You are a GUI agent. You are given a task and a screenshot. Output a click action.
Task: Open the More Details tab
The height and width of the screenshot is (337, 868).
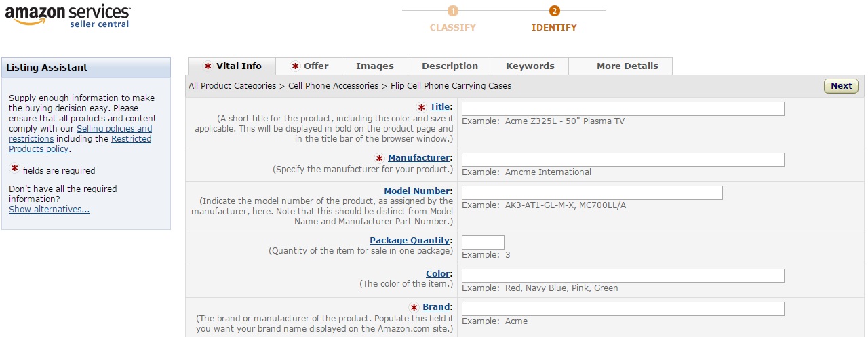tap(627, 66)
